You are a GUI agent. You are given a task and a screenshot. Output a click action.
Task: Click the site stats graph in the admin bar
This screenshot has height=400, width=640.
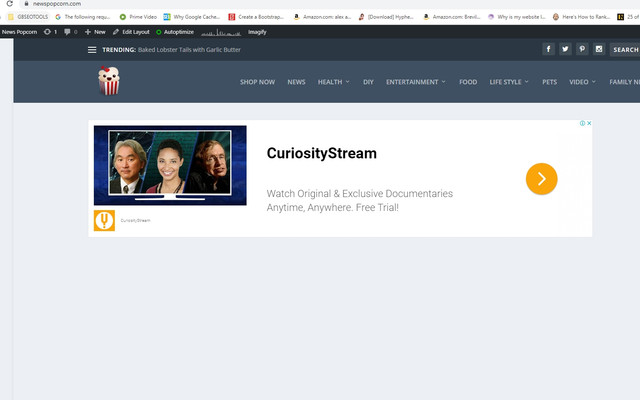point(221,32)
